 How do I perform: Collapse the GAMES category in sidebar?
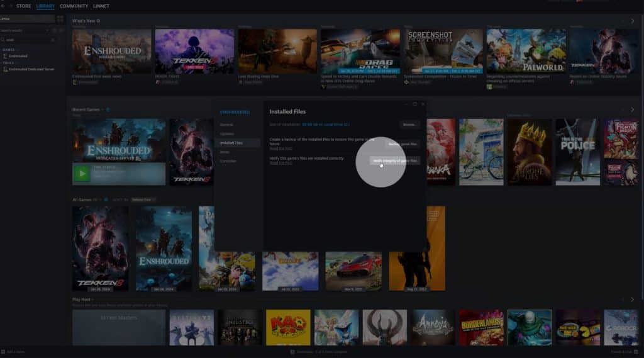click(x=8, y=50)
